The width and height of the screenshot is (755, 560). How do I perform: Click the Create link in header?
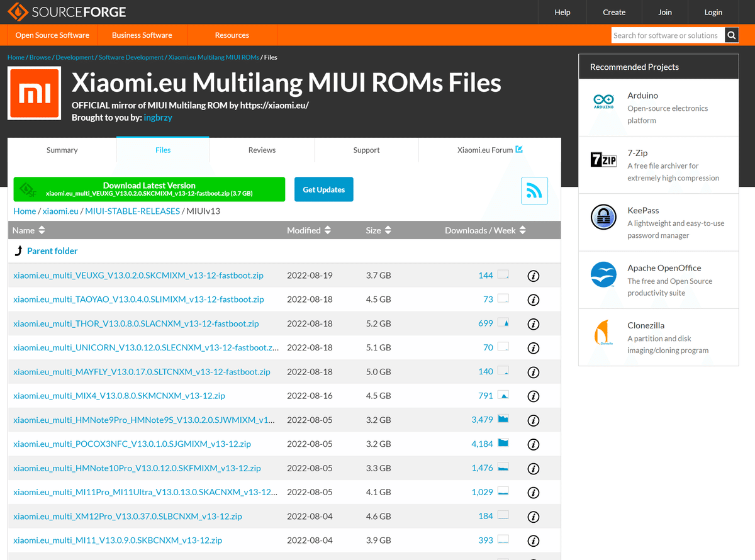[x=614, y=12]
